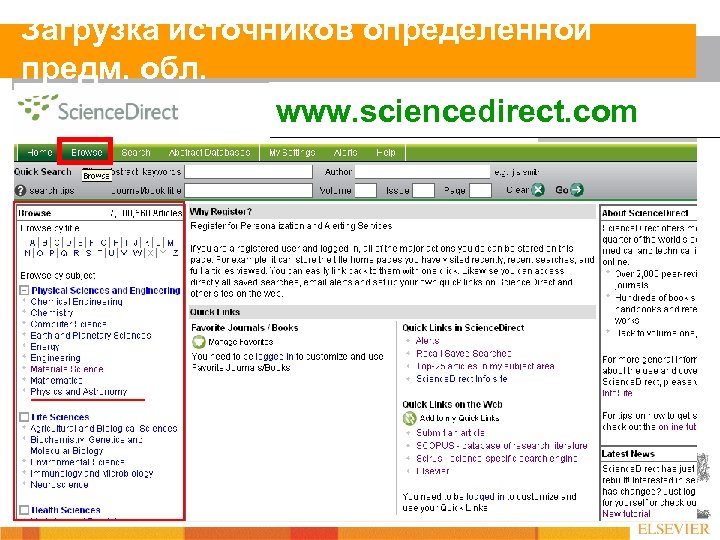Open Biochemistry, Genetics and Molecular Biology
This screenshot has width=720, height=540.
click(x=86, y=445)
